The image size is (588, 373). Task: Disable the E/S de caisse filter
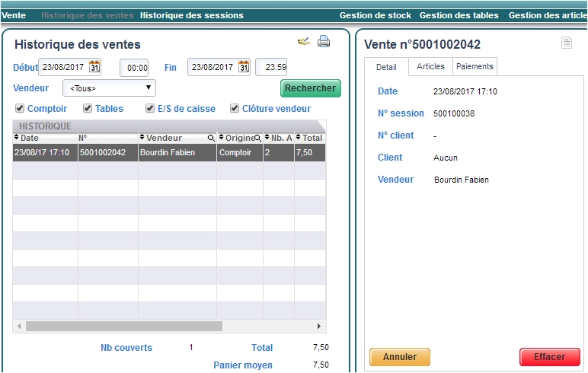point(150,109)
